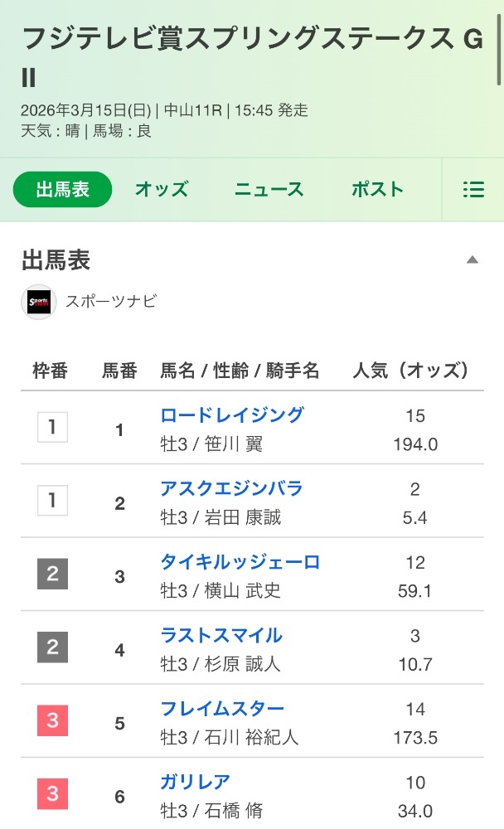The height and width of the screenshot is (829, 504).
Task: Open horse link フレイムスター
Action: point(222,709)
